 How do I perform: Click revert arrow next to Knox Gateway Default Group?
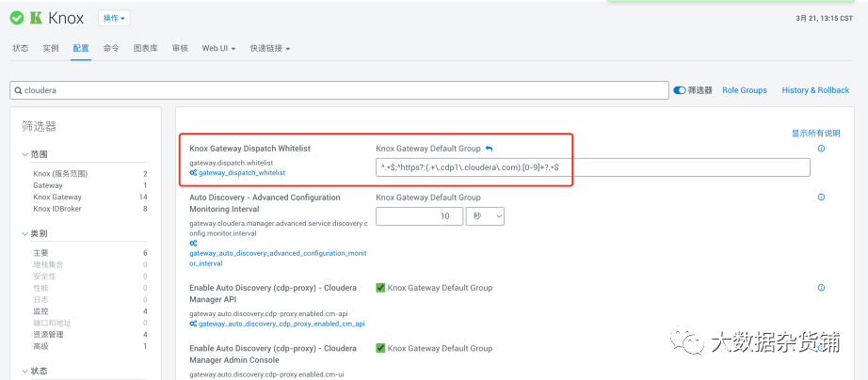489,149
